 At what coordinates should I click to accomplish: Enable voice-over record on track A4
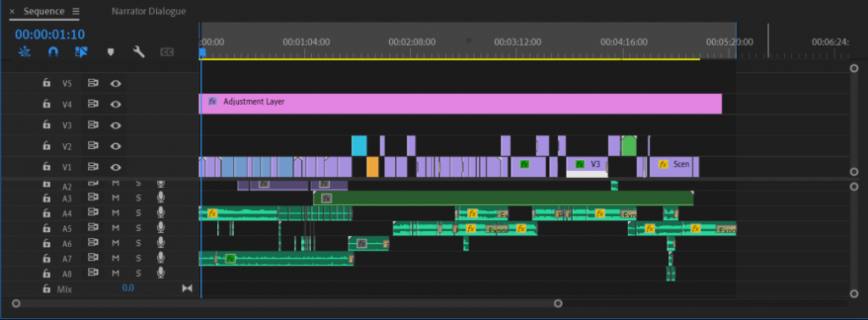160,212
